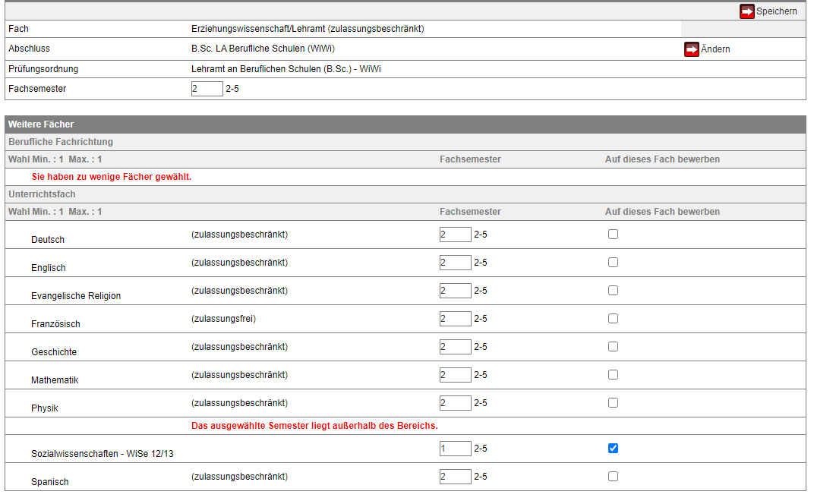The image size is (814, 504).
Task: Select the Französisch checkbox
Action: click(613, 319)
